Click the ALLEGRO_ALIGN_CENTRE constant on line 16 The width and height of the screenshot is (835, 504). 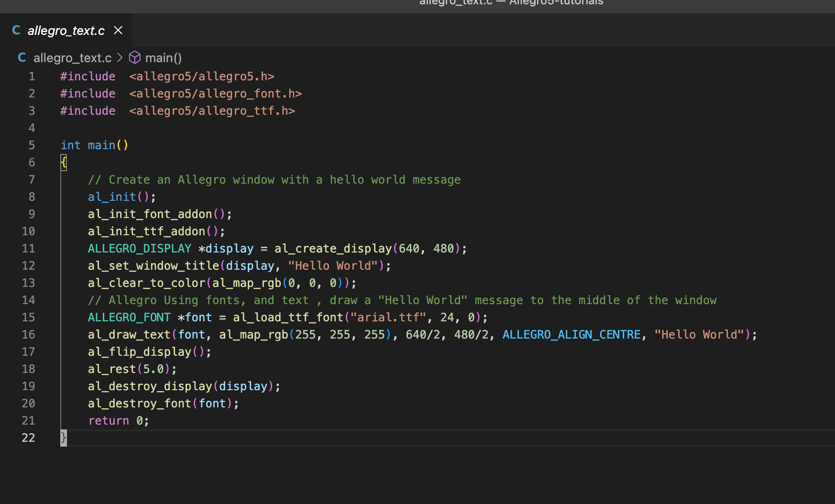click(x=571, y=334)
